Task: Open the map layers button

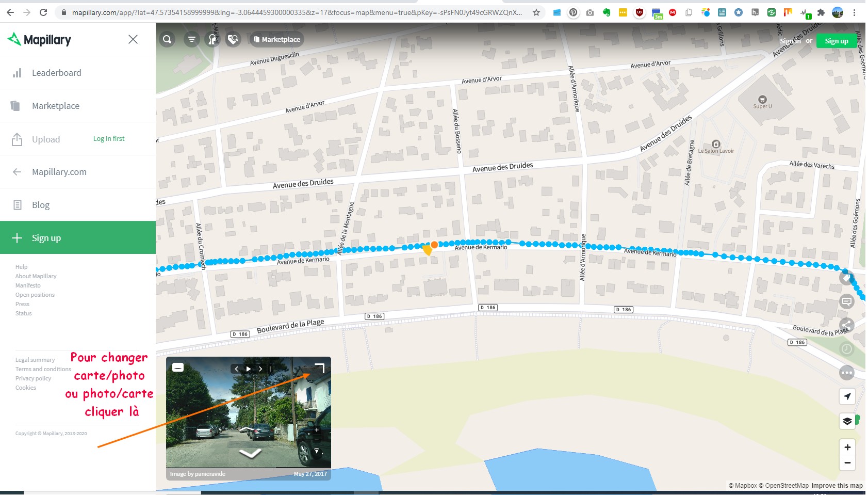Action: click(847, 421)
